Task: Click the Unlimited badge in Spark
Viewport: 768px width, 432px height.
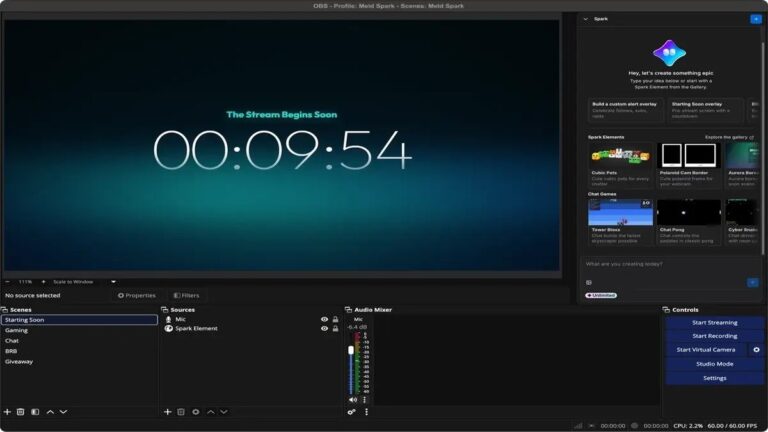Action: (x=601, y=295)
